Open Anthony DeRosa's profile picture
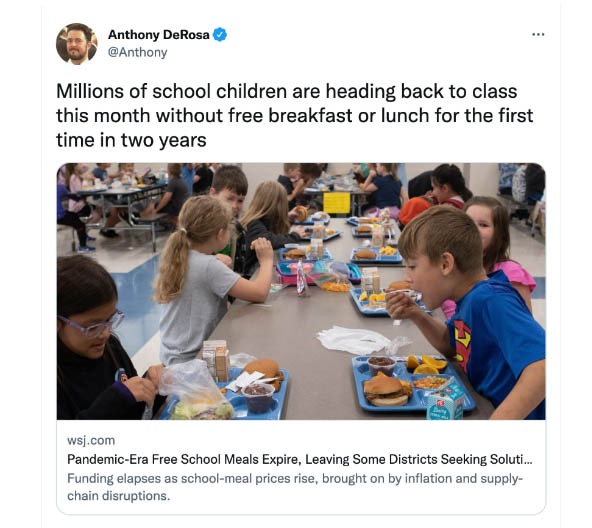The width and height of the screenshot is (592, 528). 77,44
